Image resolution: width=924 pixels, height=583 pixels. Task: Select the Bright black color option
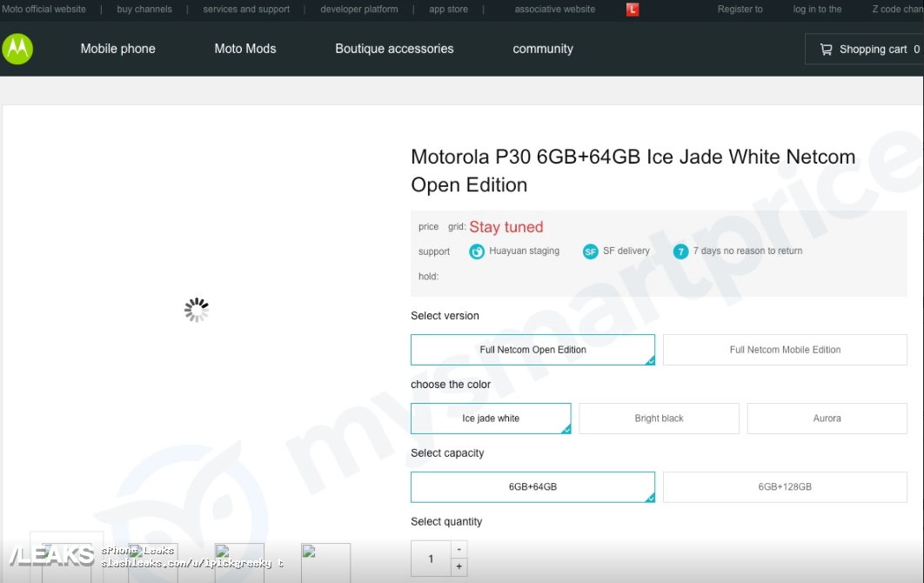click(x=659, y=418)
